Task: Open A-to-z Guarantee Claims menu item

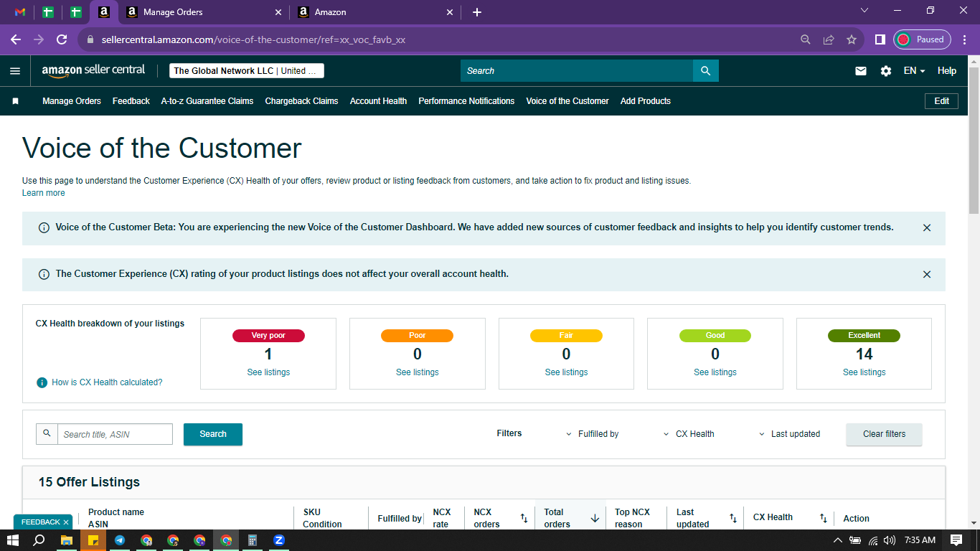Action: (x=207, y=101)
